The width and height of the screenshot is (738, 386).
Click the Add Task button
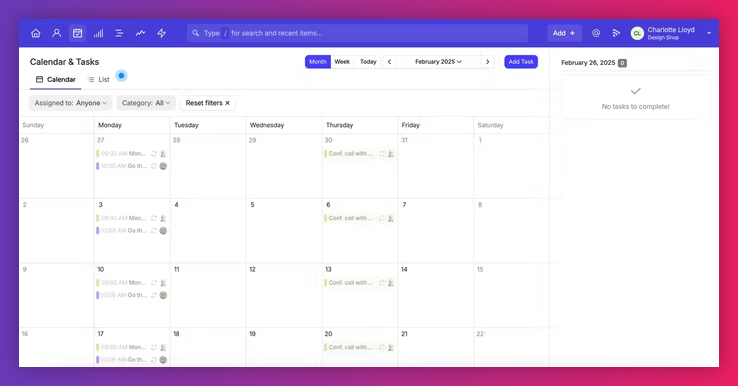coord(521,62)
